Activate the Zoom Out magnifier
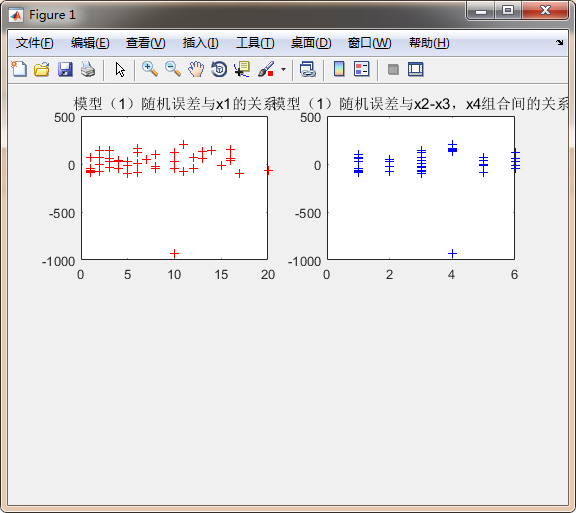576x513 pixels. [x=173, y=69]
